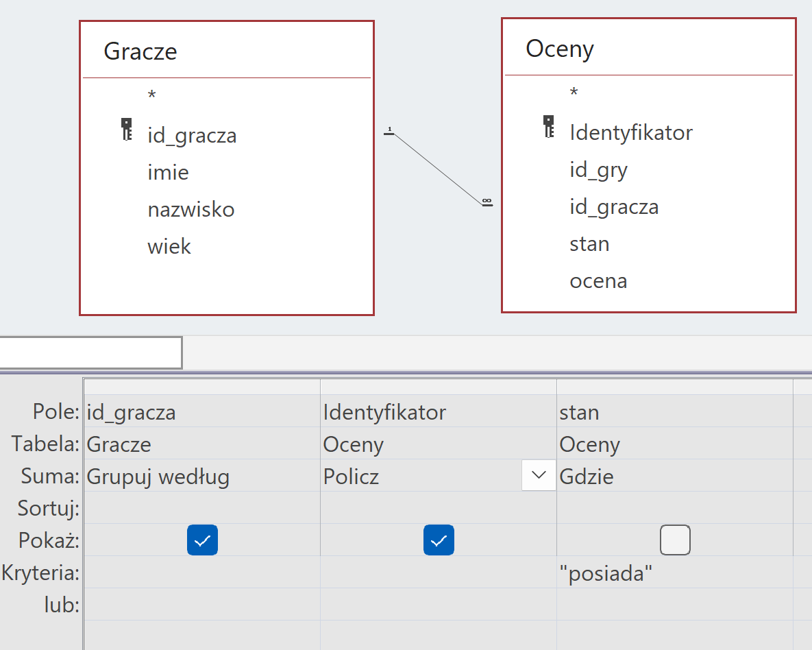This screenshot has width=812, height=650.
Task: Uncheck the Pokaż checkbox for Identyfikator column
Action: 439,540
